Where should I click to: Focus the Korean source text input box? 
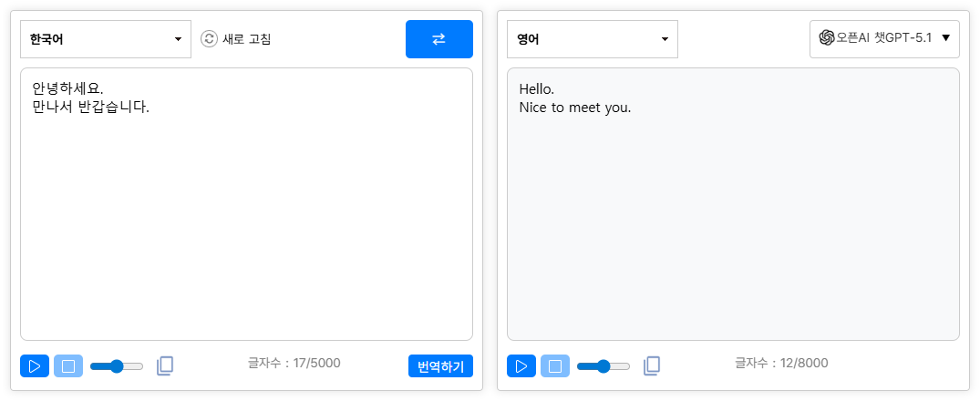point(246,228)
